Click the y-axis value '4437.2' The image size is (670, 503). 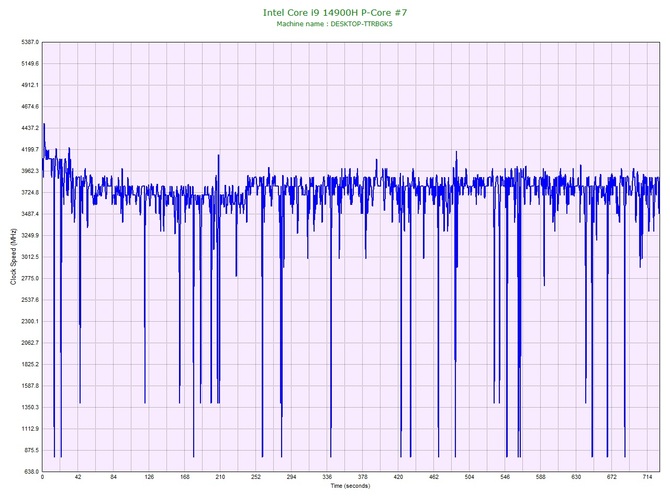[30, 128]
